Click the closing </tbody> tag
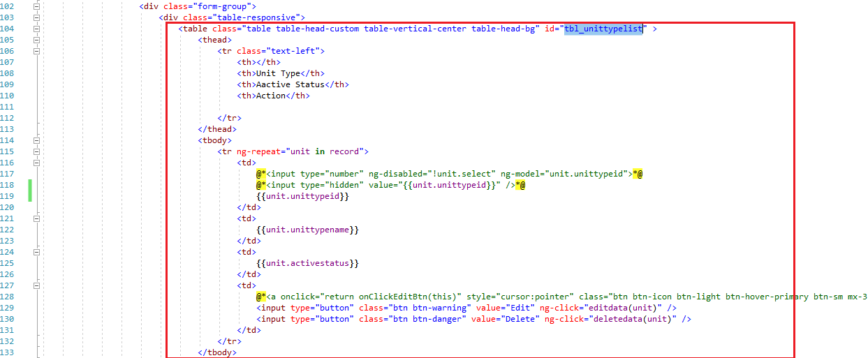 (217, 352)
